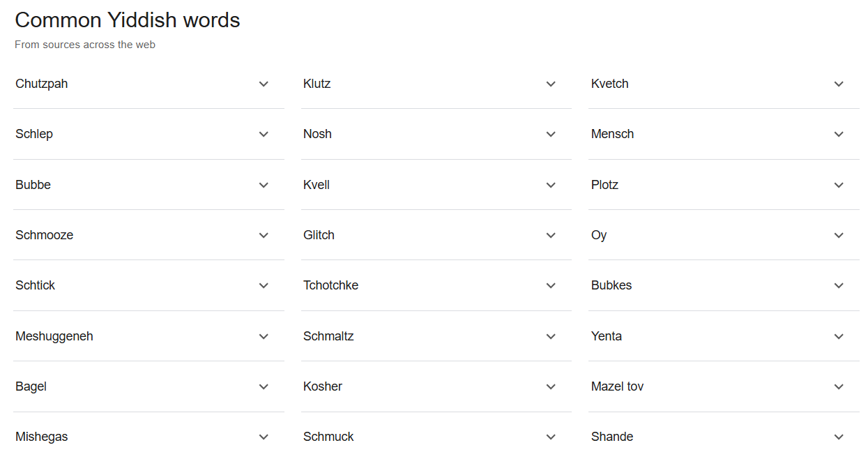
Task: Click the Meshuggeneh word text
Action: [54, 336]
